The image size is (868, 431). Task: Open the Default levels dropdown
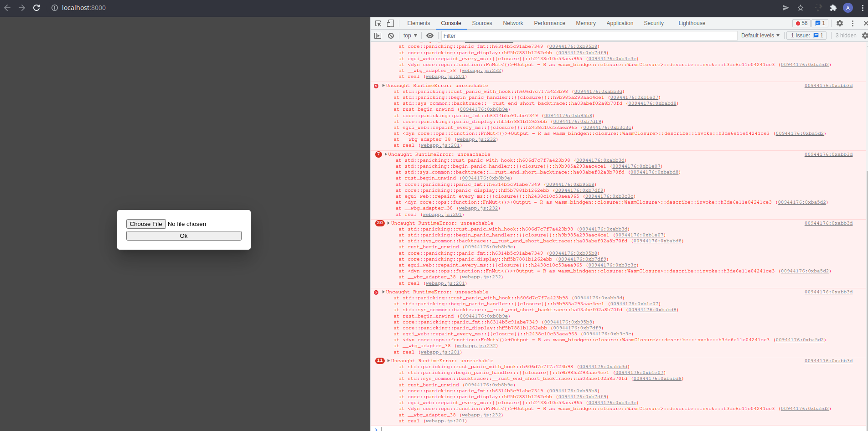pos(760,36)
